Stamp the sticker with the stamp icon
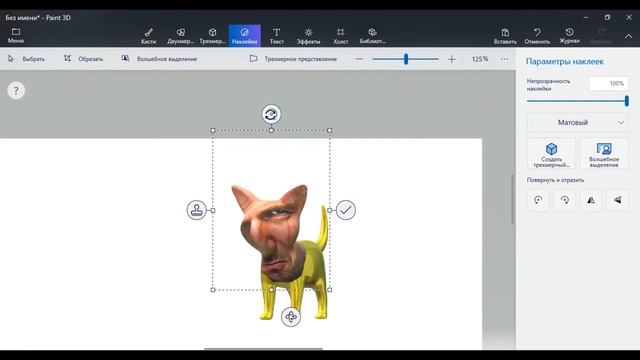Screen dimensions: 640x360 (x=197, y=210)
